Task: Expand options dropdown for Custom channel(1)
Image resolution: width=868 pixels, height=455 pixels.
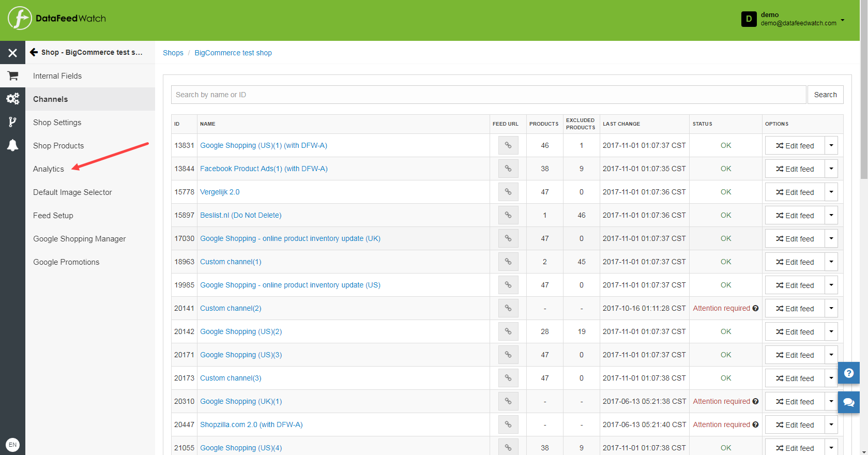Action: coord(831,262)
